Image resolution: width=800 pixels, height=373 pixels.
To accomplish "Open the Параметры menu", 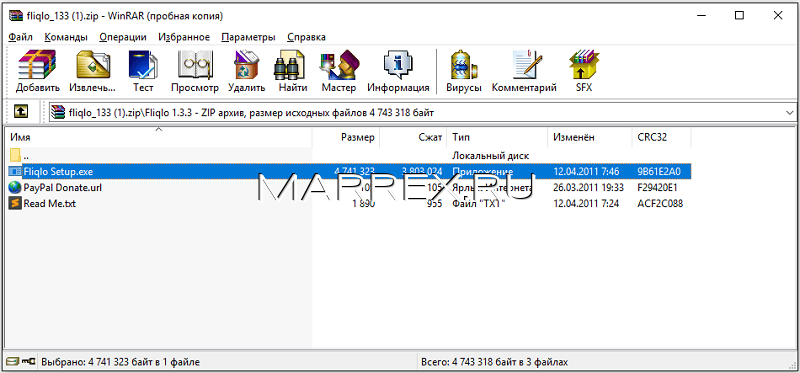I will tap(248, 37).
